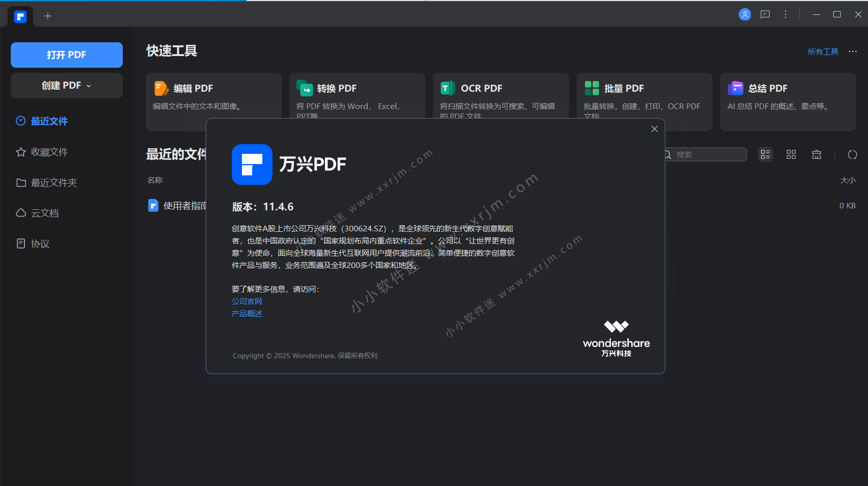Open the user account avatar
Screen dimensions: 868x486
click(x=745, y=15)
